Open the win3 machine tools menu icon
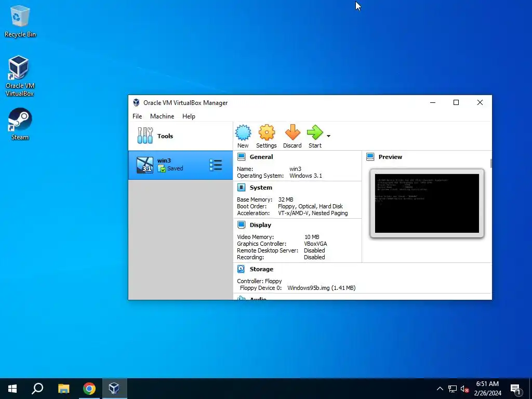Viewport: 532px width, 399px height. tap(216, 165)
